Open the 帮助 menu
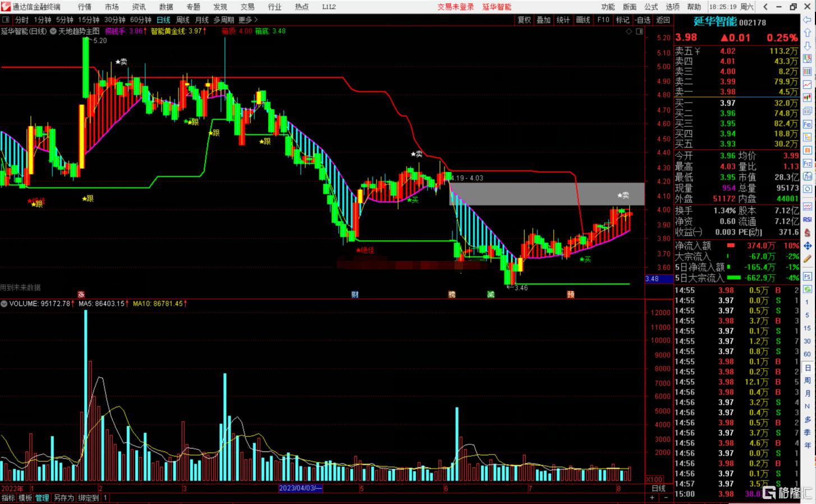 (694, 7)
